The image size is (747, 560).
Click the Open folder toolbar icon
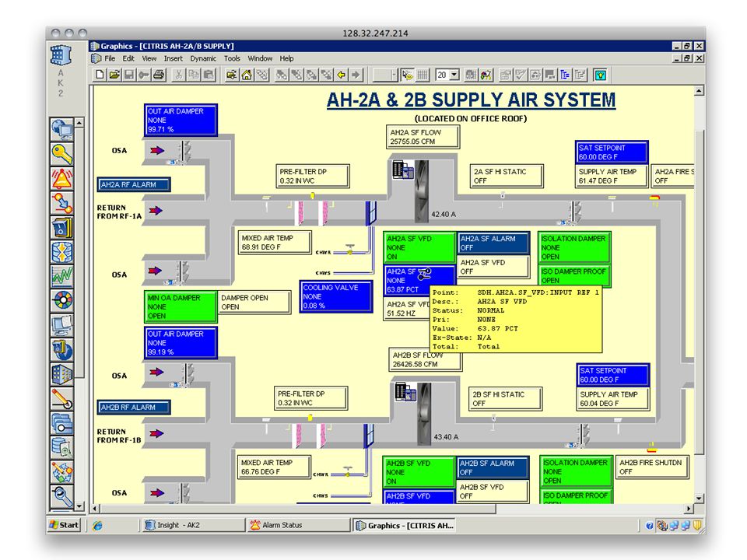click(114, 75)
